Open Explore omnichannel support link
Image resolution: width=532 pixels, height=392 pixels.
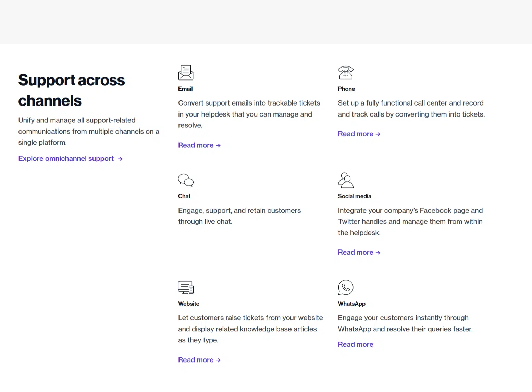point(70,159)
